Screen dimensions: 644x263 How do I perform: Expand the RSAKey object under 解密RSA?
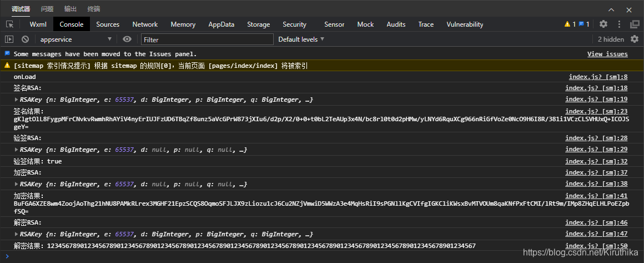(x=17, y=234)
